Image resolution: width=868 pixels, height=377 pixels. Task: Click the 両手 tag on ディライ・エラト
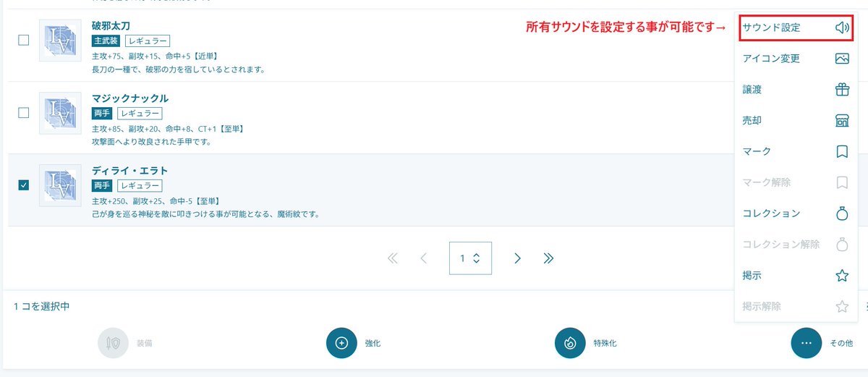pos(102,186)
